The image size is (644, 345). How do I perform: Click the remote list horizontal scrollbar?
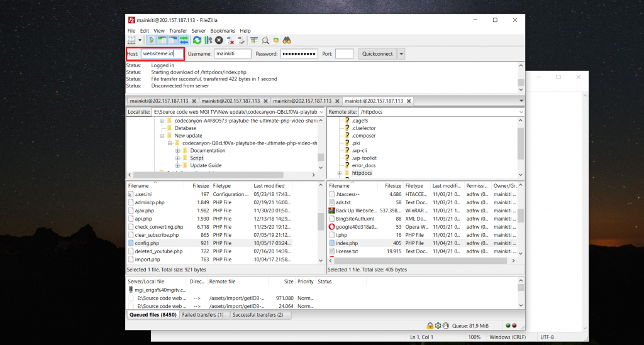[x=422, y=261]
